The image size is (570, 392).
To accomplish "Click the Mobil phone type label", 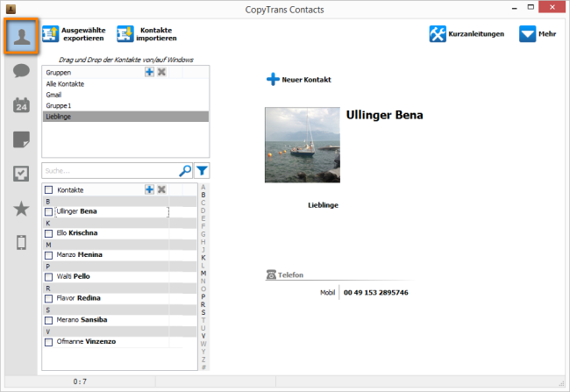I will pyautogui.click(x=327, y=293).
